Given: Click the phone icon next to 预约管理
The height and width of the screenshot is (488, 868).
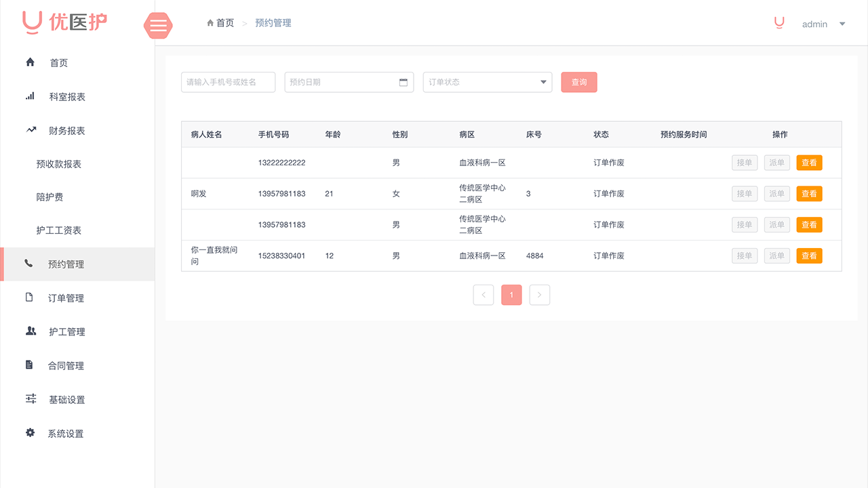Looking at the screenshot, I should pos(30,264).
